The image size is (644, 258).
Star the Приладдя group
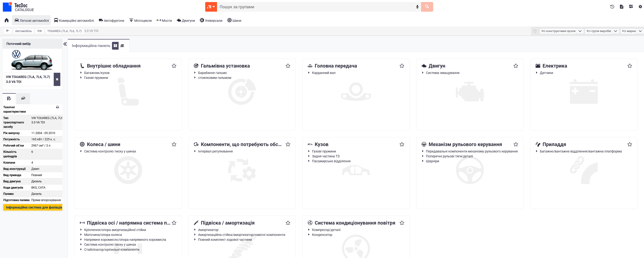(x=629, y=144)
